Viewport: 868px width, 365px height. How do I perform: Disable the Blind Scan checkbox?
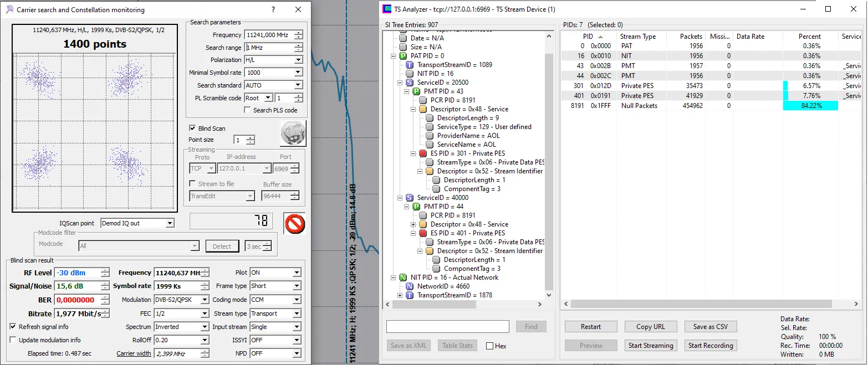click(193, 128)
